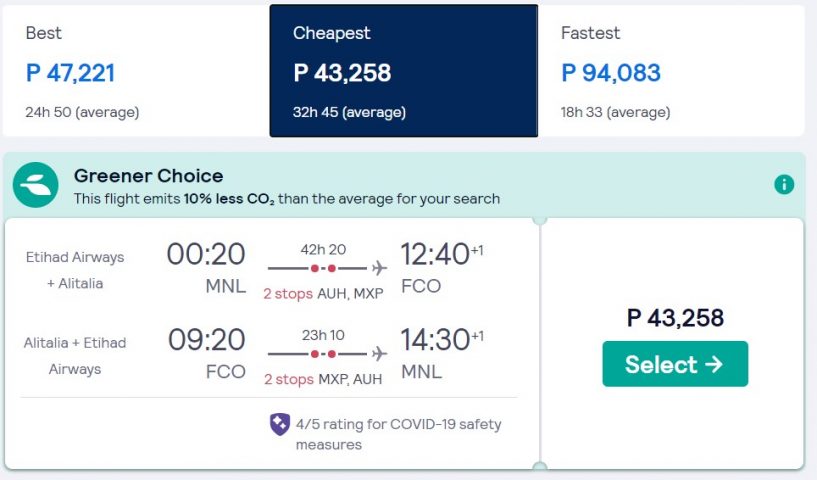
Task: Switch to the Fastest tab
Action: tap(671, 71)
